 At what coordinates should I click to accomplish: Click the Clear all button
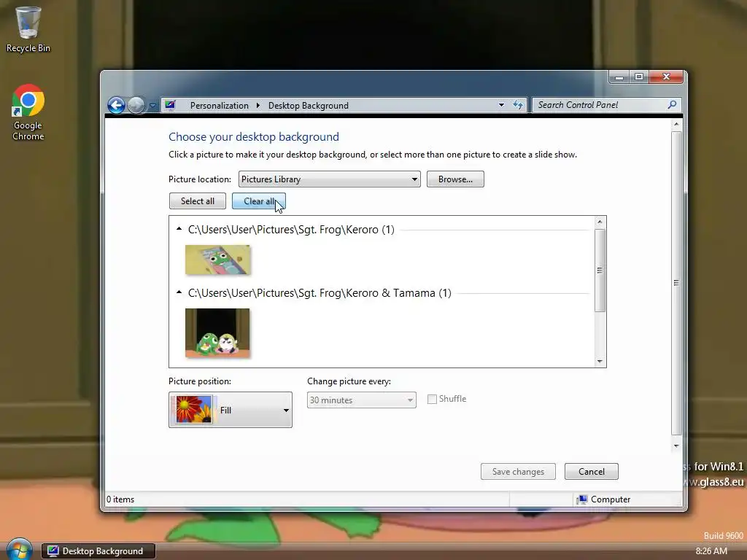point(259,201)
